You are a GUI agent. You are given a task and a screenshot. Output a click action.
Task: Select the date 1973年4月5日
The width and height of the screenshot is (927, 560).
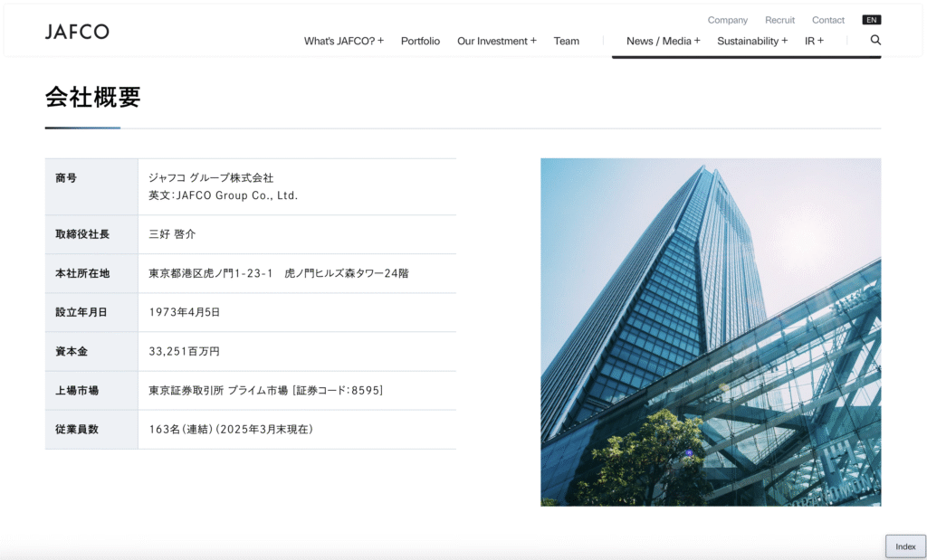tap(185, 312)
